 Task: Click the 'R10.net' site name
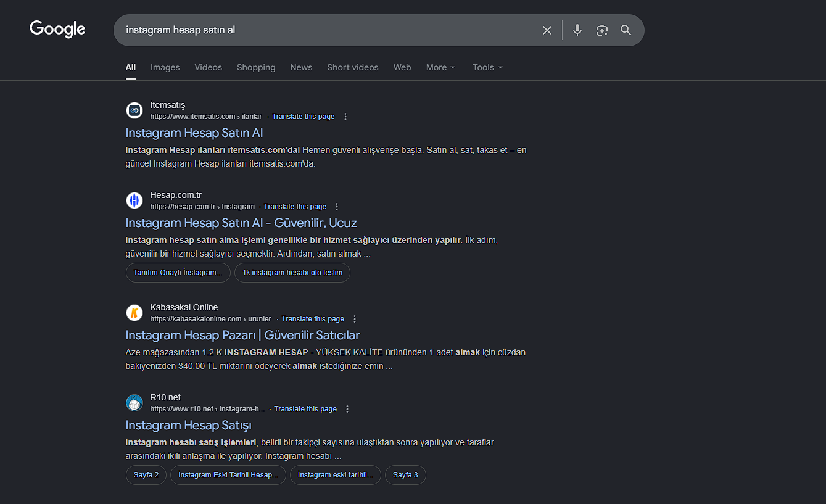[x=165, y=397]
